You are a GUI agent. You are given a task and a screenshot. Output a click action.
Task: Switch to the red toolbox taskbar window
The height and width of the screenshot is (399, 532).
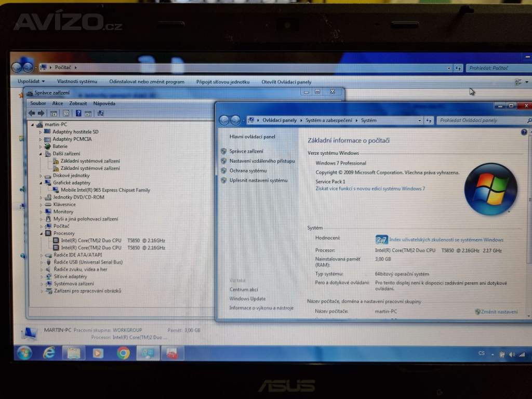[x=172, y=353]
